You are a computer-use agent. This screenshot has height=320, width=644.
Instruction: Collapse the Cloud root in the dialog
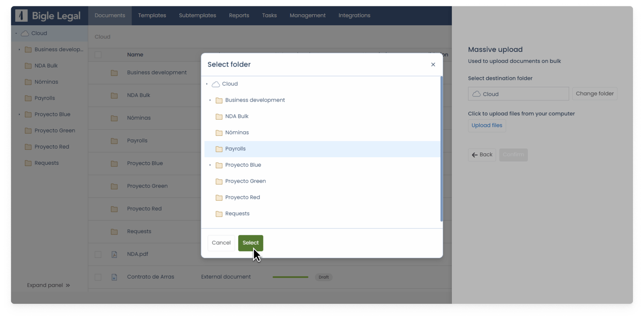tap(207, 84)
